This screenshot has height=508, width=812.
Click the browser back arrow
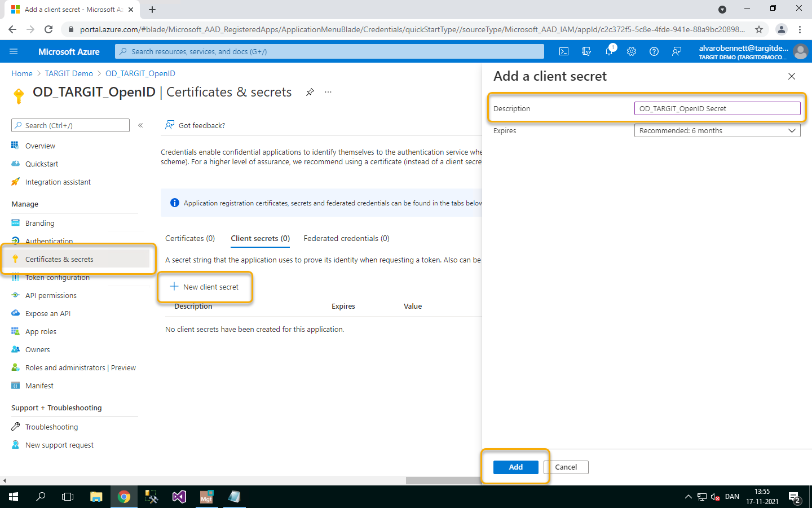pos(12,29)
